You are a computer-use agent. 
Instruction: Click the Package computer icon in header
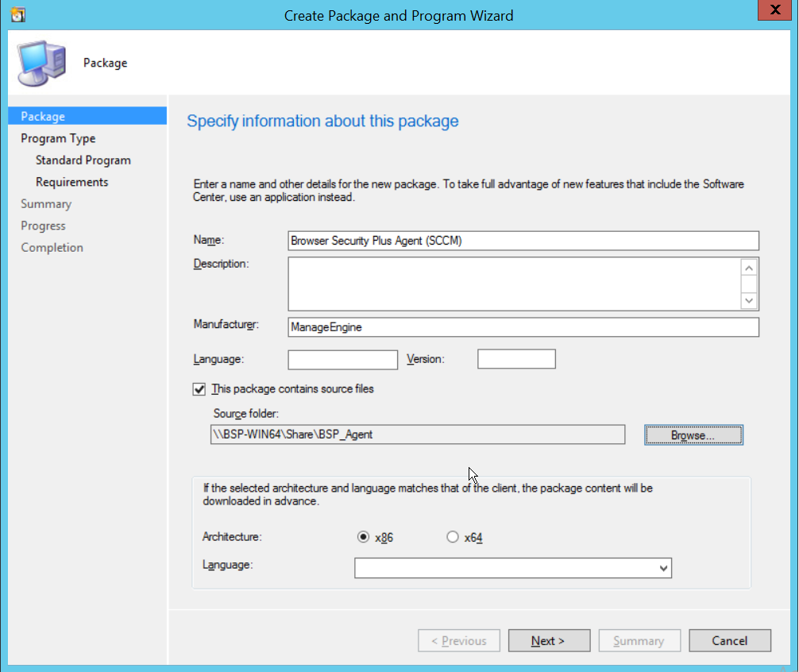41,64
